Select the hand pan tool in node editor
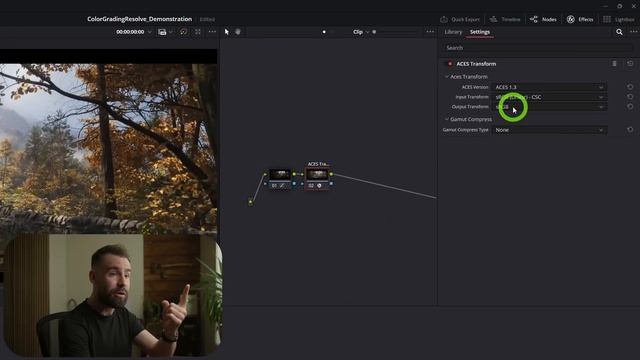 point(238,32)
